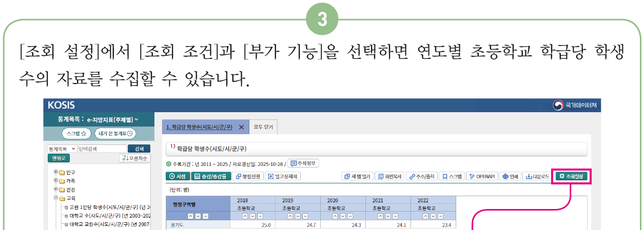The width and height of the screenshot is (644, 230).
Task: Open the OPENAPI button
Action: tap(482, 176)
